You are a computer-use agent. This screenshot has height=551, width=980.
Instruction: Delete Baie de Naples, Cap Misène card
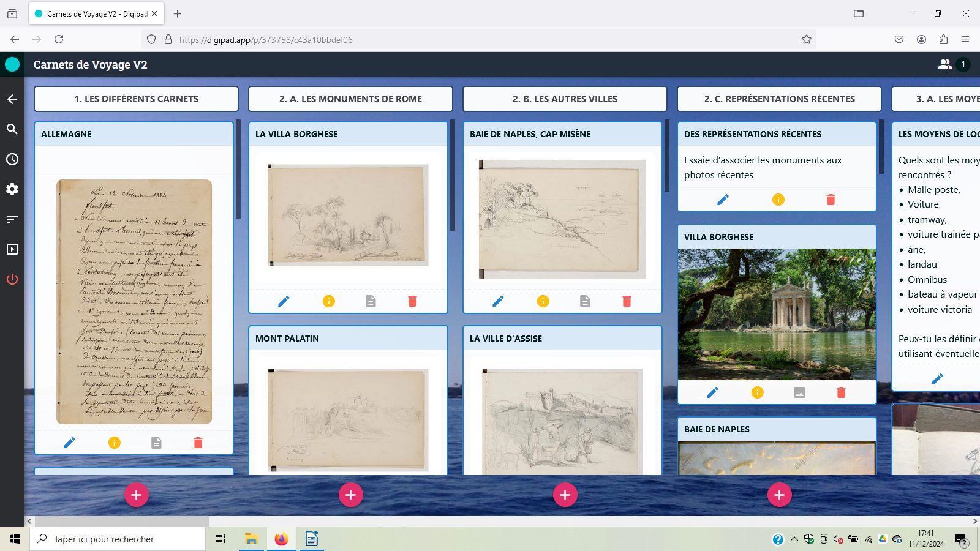(627, 301)
